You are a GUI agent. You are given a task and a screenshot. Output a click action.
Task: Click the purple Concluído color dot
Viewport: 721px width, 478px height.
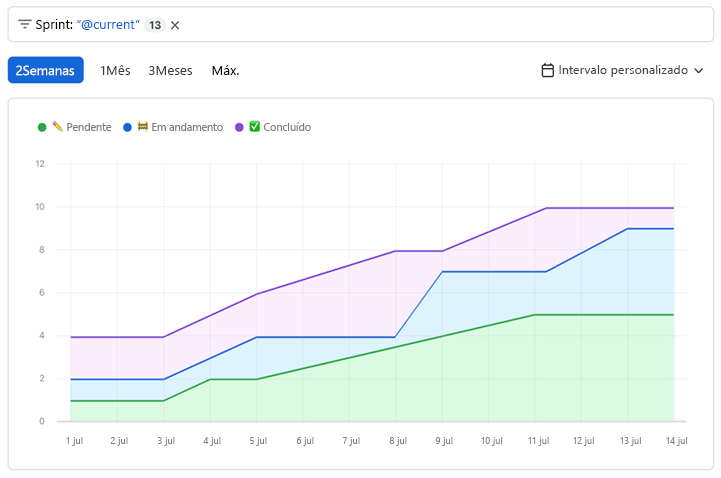(x=239, y=127)
